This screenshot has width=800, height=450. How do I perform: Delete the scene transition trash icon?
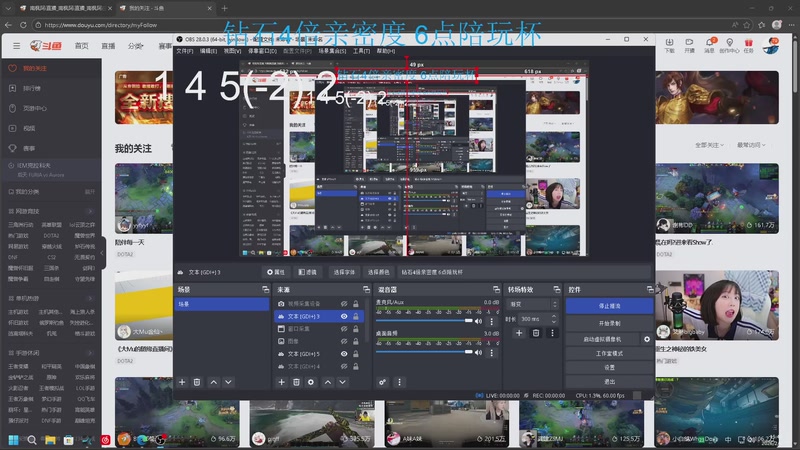click(x=536, y=333)
